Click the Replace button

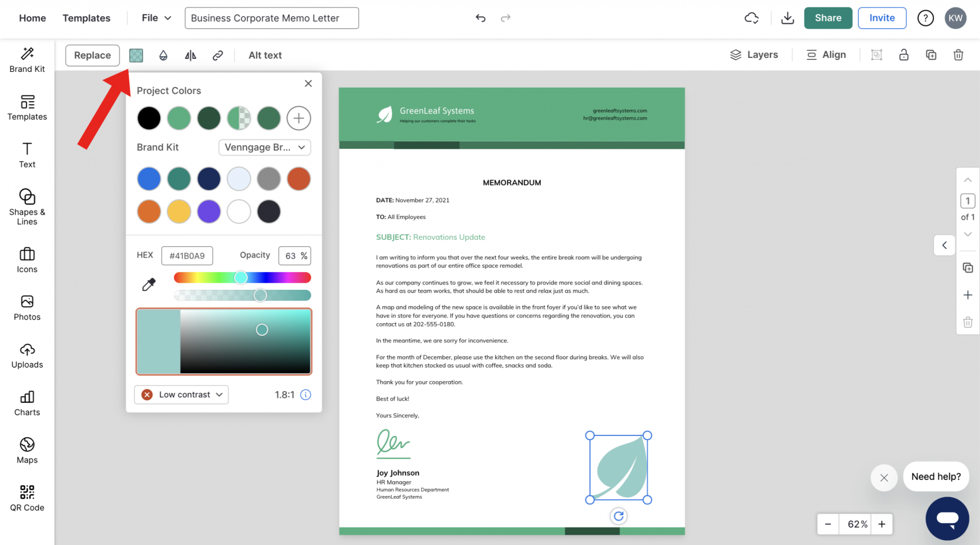tap(92, 55)
